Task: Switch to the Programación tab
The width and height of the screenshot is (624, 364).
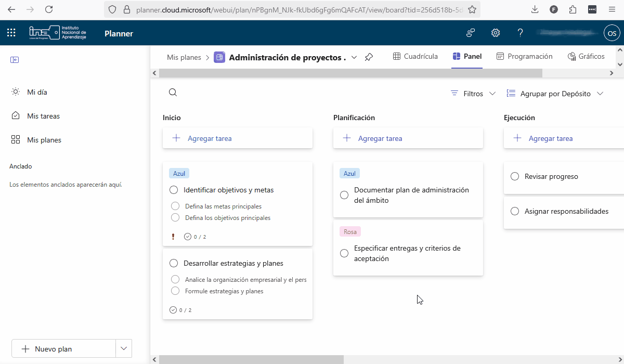Action: 524,56
